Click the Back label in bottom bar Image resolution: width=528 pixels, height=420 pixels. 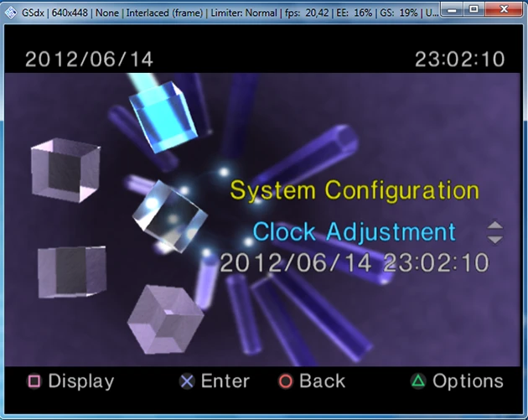(x=323, y=381)
